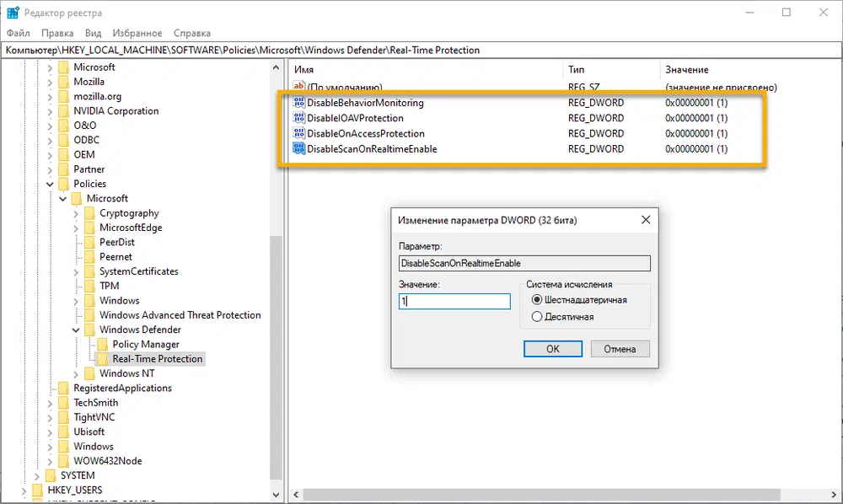Click the ab string icon beside (По умолчанию)
The image size is (843, 504).
[299, 87]
